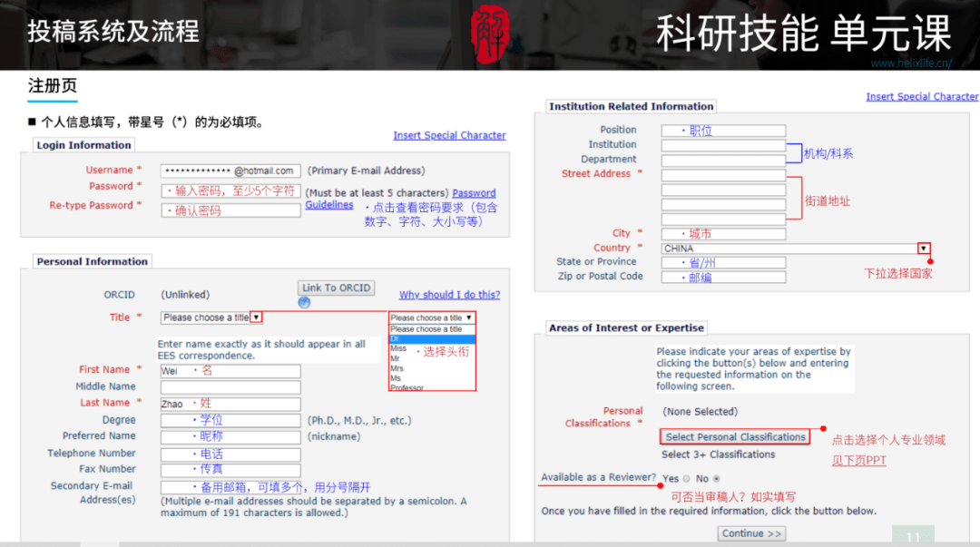Expand the Country dropdown showing CHINA

coord(923,249)
